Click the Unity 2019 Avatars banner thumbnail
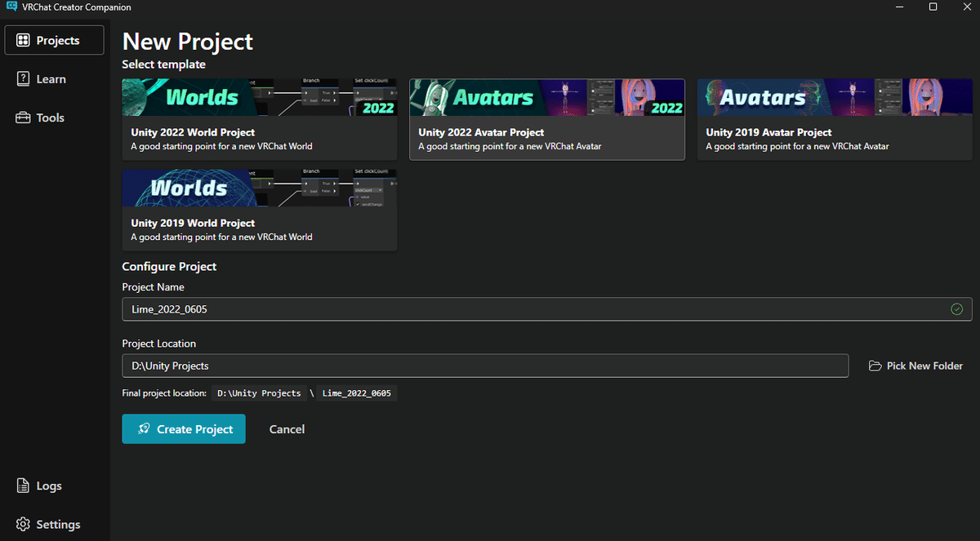The height and width of the screenshot is (541, 980). (835, 98)
